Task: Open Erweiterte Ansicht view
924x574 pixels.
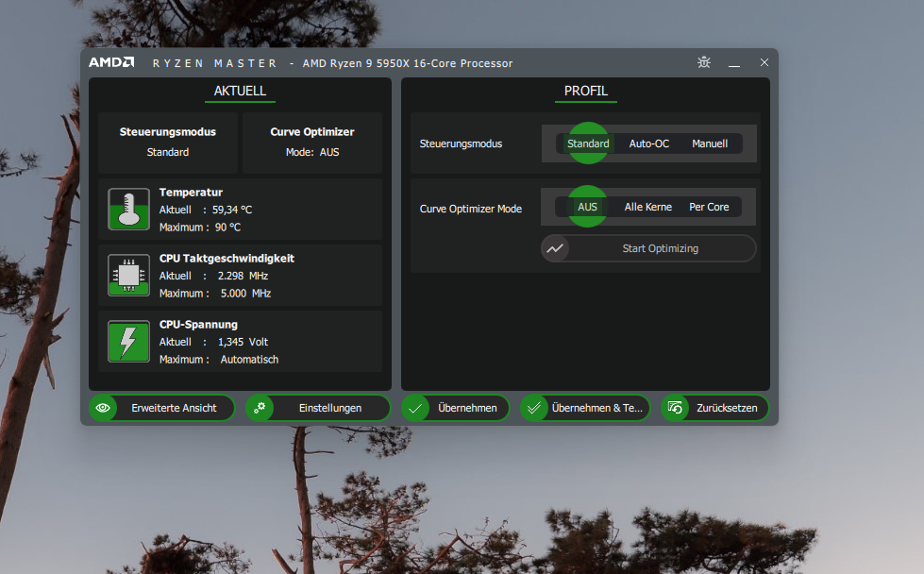Action: coord(162,408)
